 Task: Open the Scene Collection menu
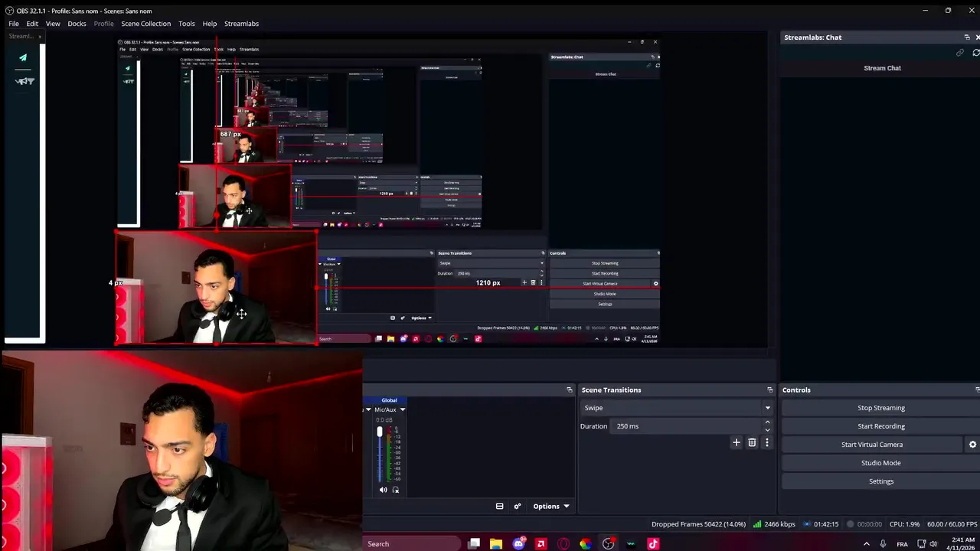tap(145, 24)
